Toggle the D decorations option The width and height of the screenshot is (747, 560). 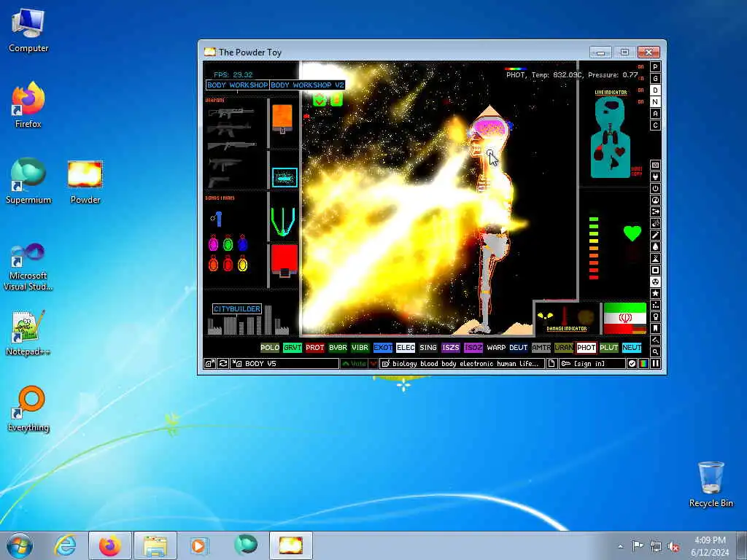[x=656, y=90]
